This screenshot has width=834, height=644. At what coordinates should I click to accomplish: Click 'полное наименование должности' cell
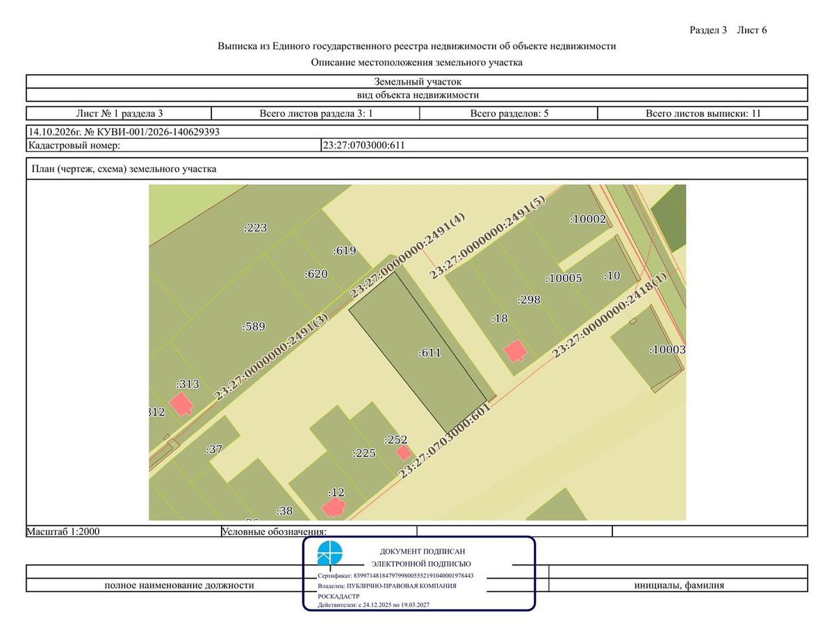pyautogui.click(x=179, y=585)
